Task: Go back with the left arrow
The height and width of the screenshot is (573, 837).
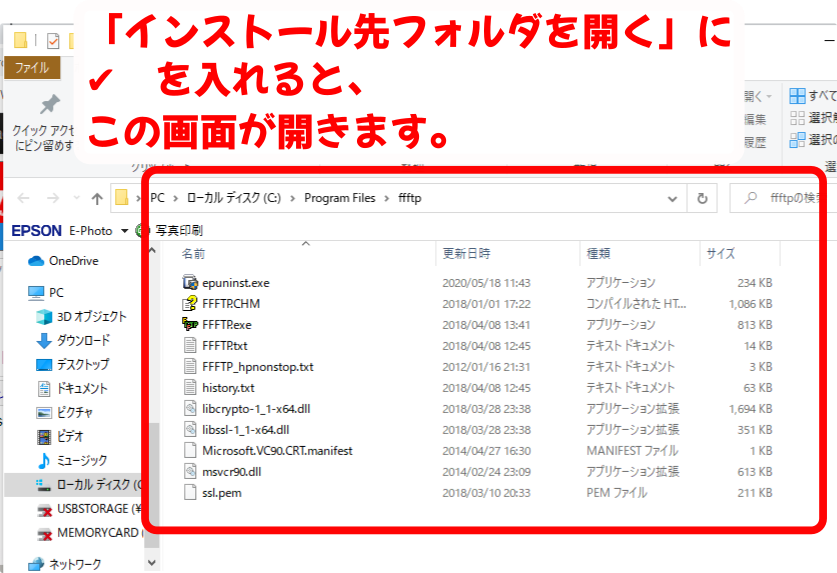Action: pyautogui.click(x=23, y=199)
